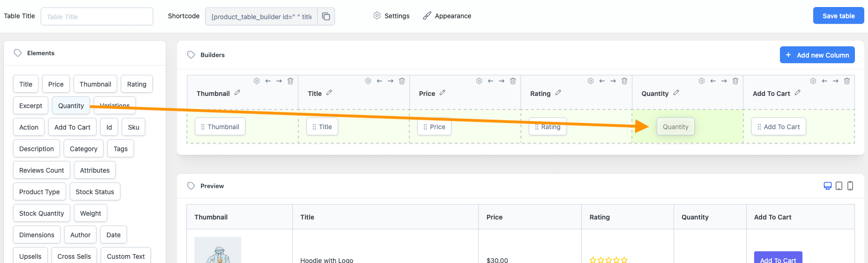Image resolution: width=868 pixels, height=263 pixels.
Task: Delete the Add To Cart column
Action: tap(847, 81)
